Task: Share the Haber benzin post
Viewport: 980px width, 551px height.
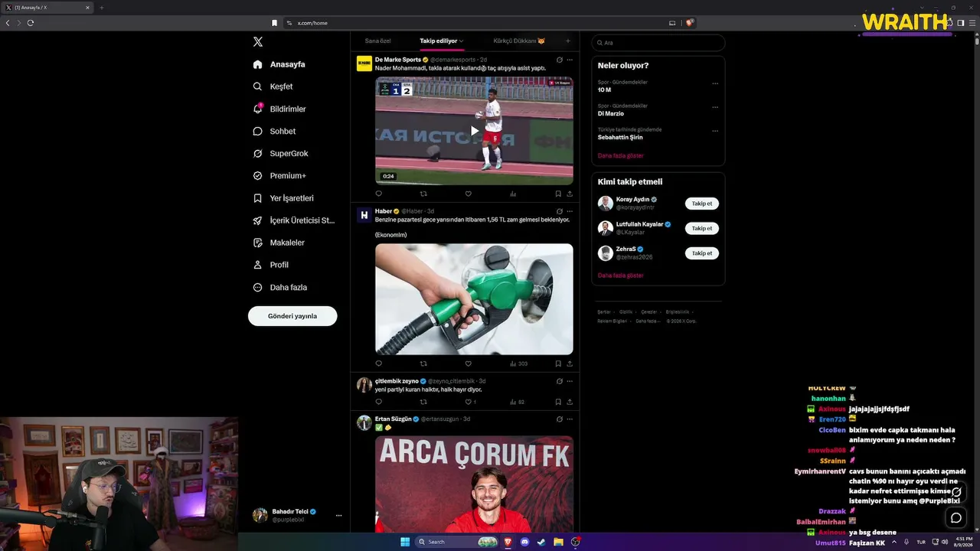Action: [x=570, y=364]
